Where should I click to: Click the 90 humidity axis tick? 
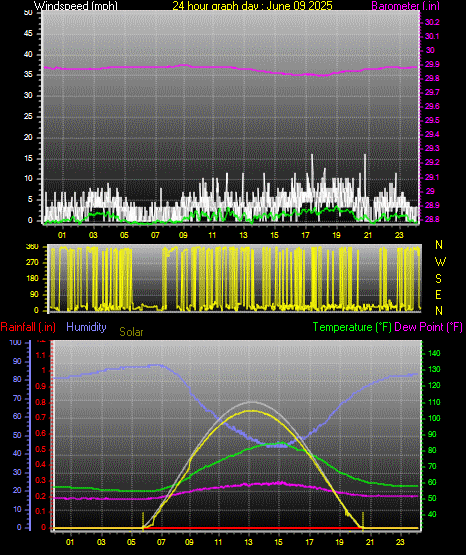17,361
